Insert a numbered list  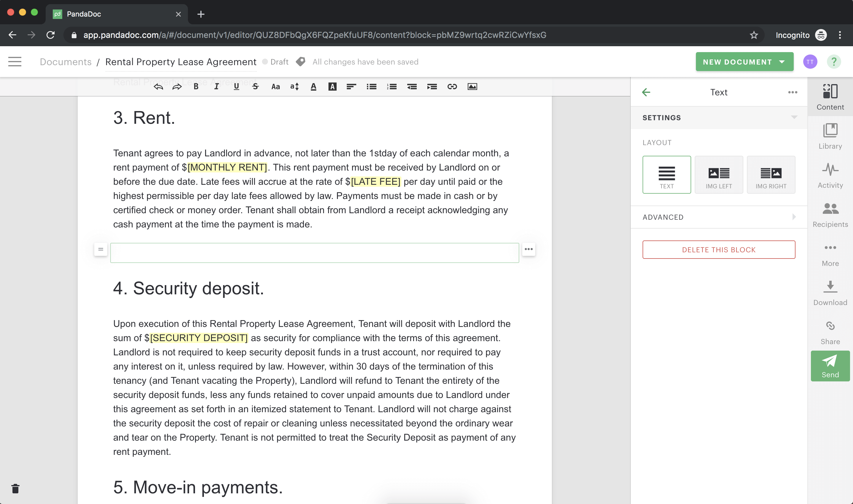pyautogui.click(x=392, y=86)
